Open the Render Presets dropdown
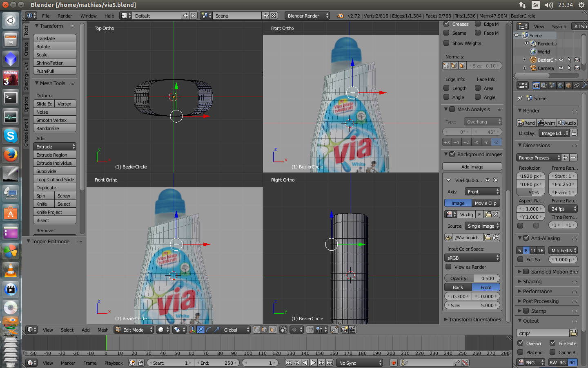 (x=539, y=157)
